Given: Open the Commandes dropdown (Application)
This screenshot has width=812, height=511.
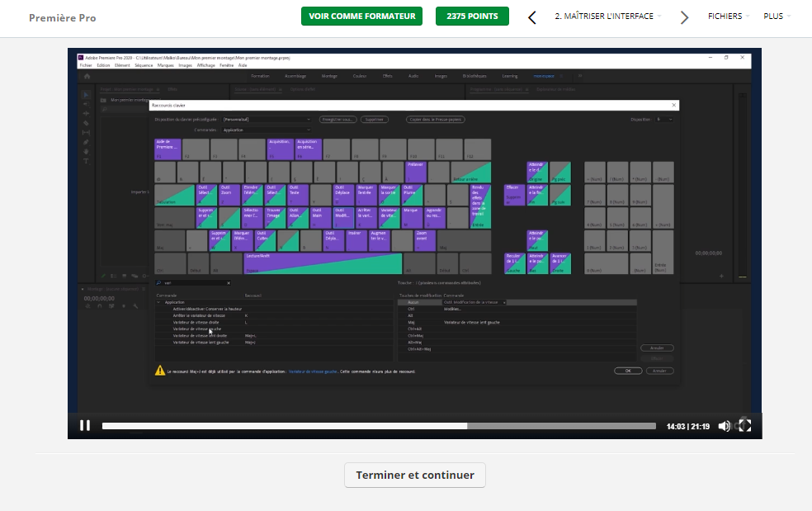Looking at the screenshot, I should [x=267, y=130].
